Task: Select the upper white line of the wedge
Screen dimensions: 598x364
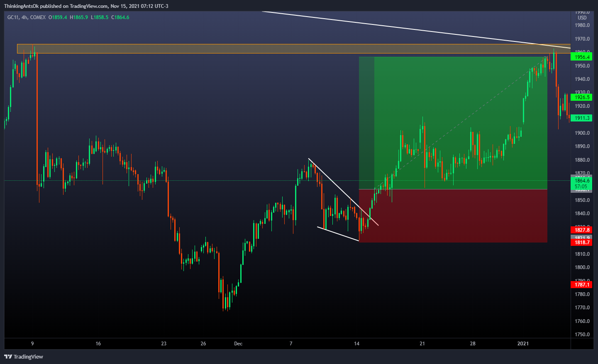Action: point(344,192)
